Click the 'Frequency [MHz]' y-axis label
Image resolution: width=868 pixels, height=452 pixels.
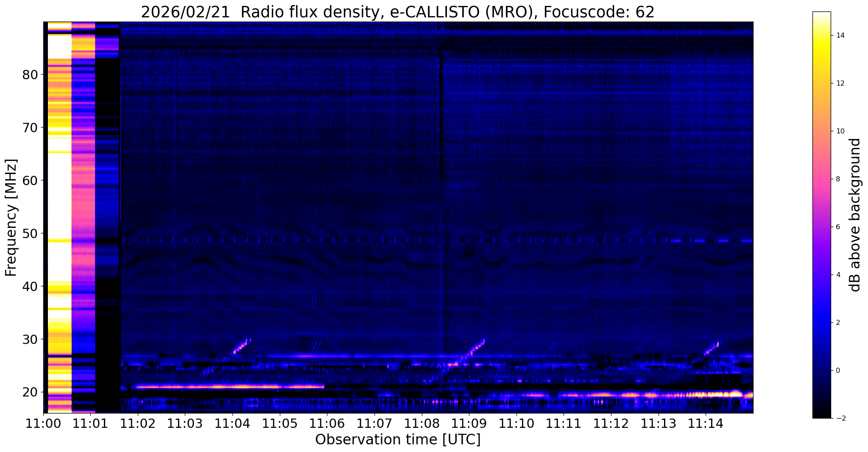click(x=11, y=218)
